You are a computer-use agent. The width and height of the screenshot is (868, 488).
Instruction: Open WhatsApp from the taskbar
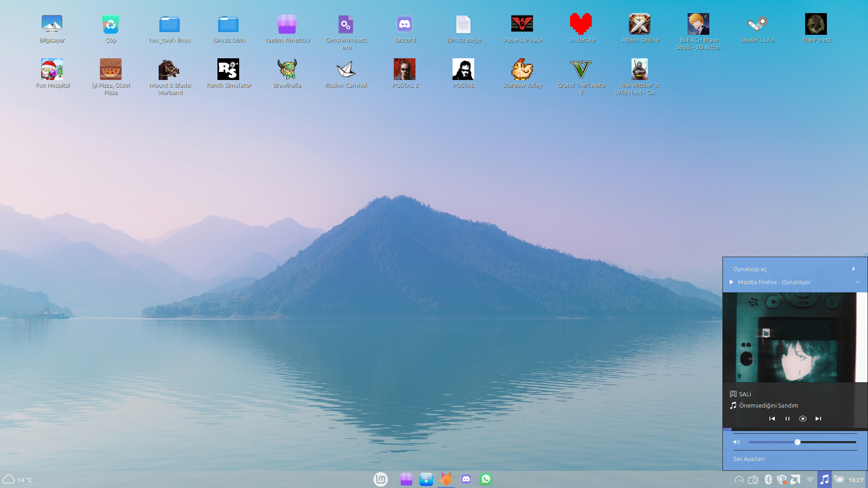click(x=486, y=479)
